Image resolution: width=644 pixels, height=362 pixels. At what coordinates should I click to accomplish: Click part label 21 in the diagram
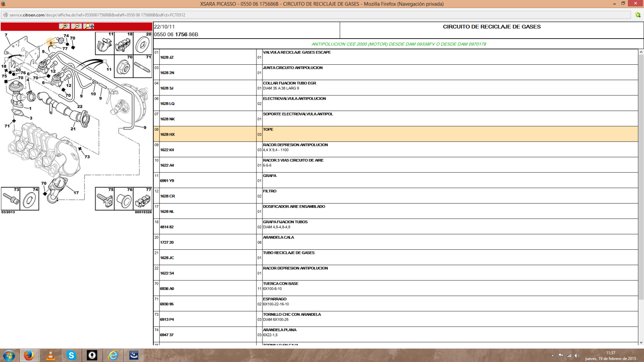73,129
